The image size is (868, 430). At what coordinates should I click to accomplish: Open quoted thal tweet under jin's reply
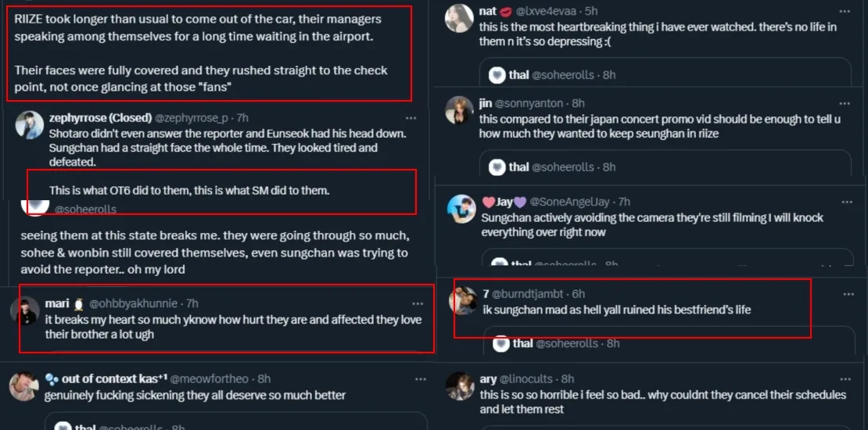[665, 167]
